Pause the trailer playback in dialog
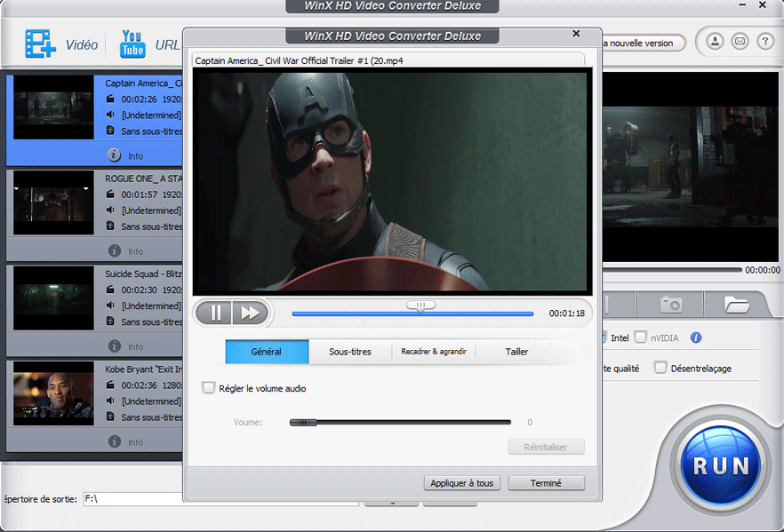Screen dimensions: 784x532 [214, 314]
